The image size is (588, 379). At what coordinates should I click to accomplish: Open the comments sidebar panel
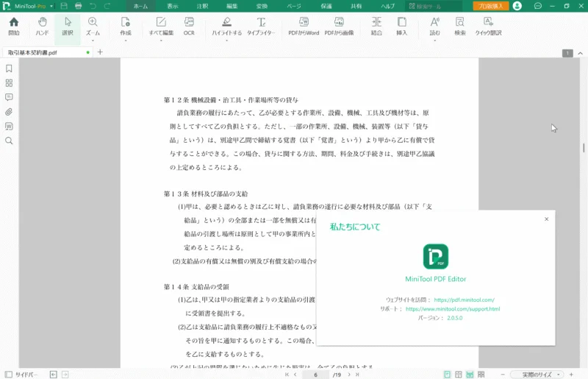(x=9, y=97)
